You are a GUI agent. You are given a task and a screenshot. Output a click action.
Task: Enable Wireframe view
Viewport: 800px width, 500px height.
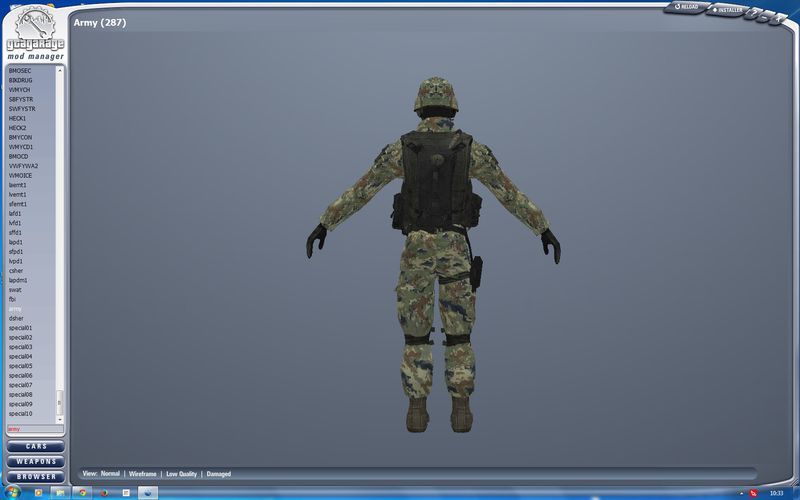pos(142,473)
